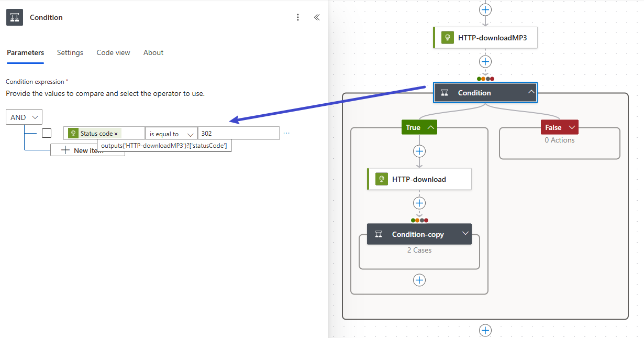Open the Settings tab
This screenshot has height=338, width=644.
pos(70,52)
